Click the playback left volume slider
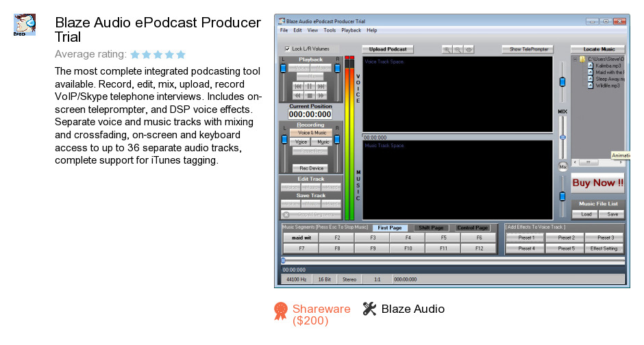The image size is (644, 345). point(283,68)
